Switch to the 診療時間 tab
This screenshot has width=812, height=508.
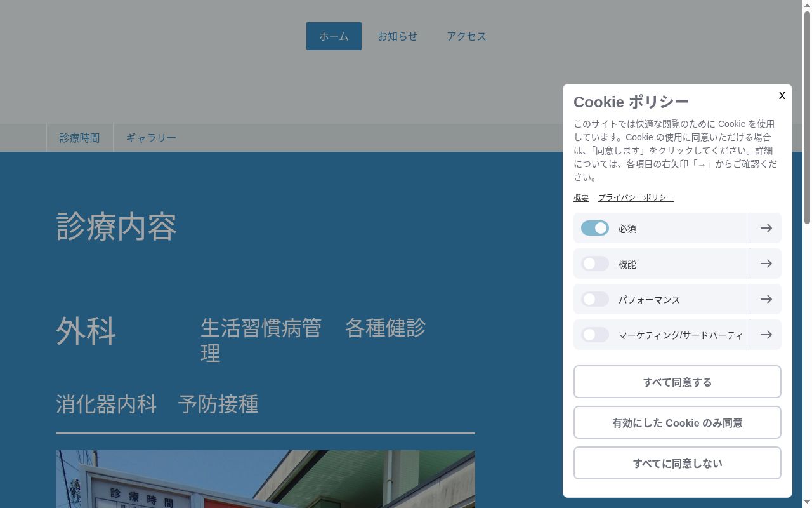[x=80, y=138]
